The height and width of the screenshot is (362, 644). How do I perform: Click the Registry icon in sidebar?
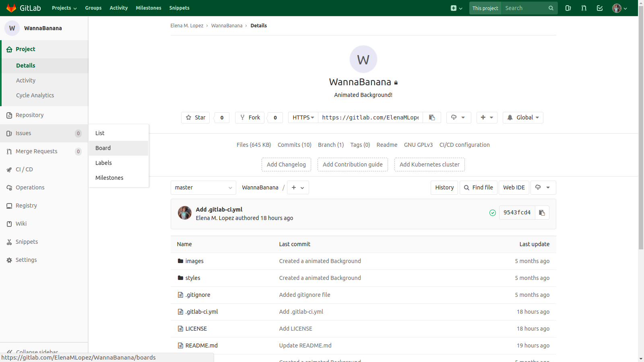pyautogui.click(x=9, y=206)
